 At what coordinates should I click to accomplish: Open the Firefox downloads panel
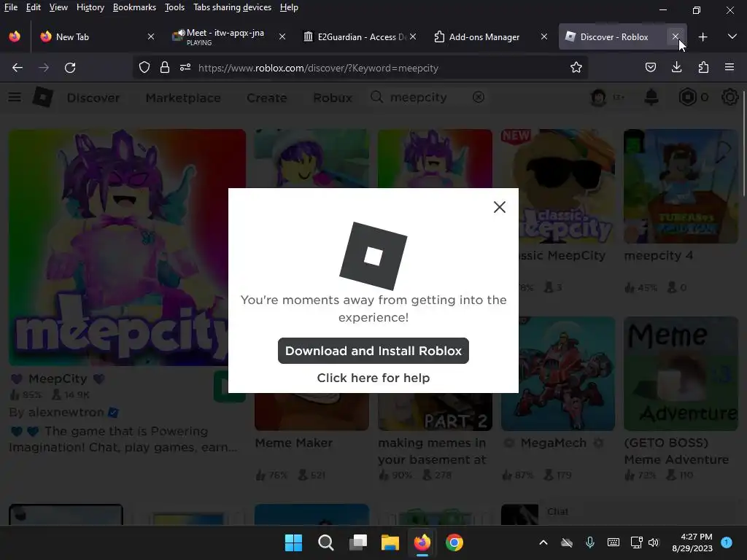point(676,68)
